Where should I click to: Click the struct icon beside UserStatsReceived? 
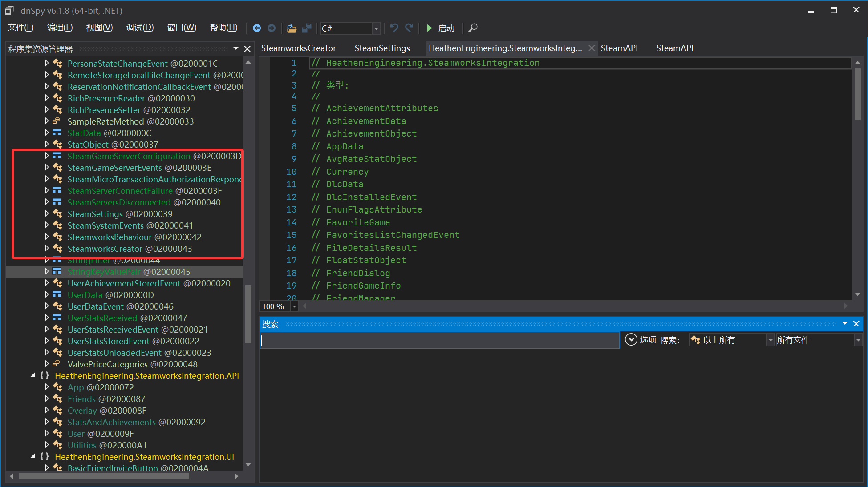[x=57, y=318]
